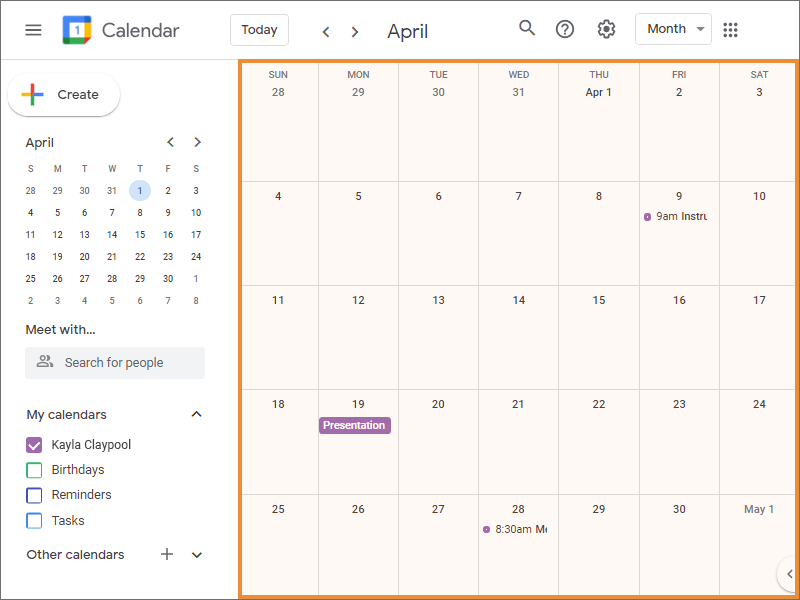This screenshot has width=800, height=600.
Task: Click the Search for people field
Action: pyautogui.click(x=115, y=363)
